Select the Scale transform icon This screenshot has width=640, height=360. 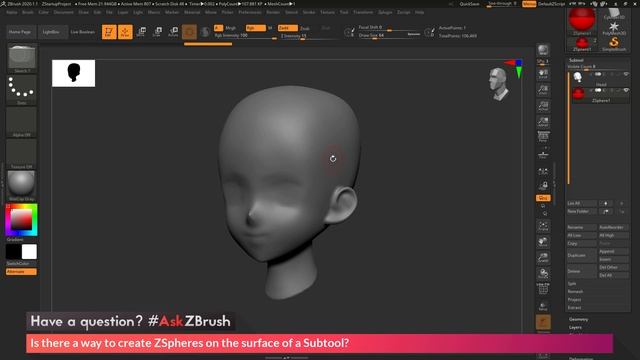coord(157,32)
